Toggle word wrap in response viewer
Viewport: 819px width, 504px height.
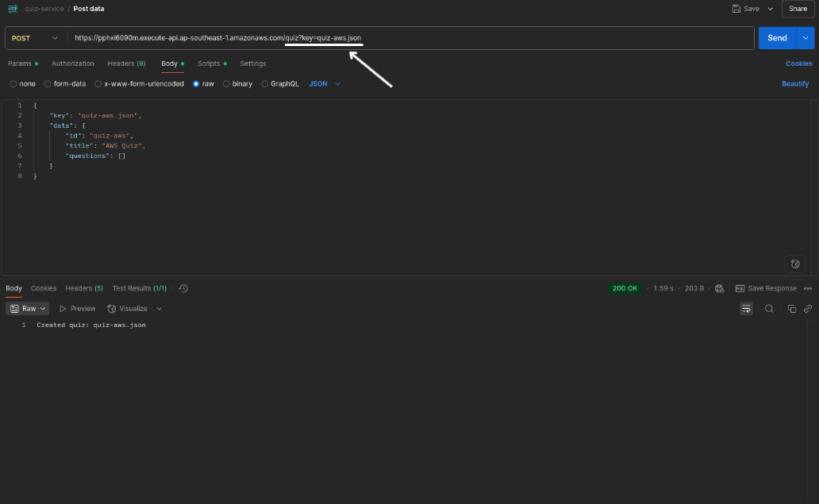click(746, 309)
